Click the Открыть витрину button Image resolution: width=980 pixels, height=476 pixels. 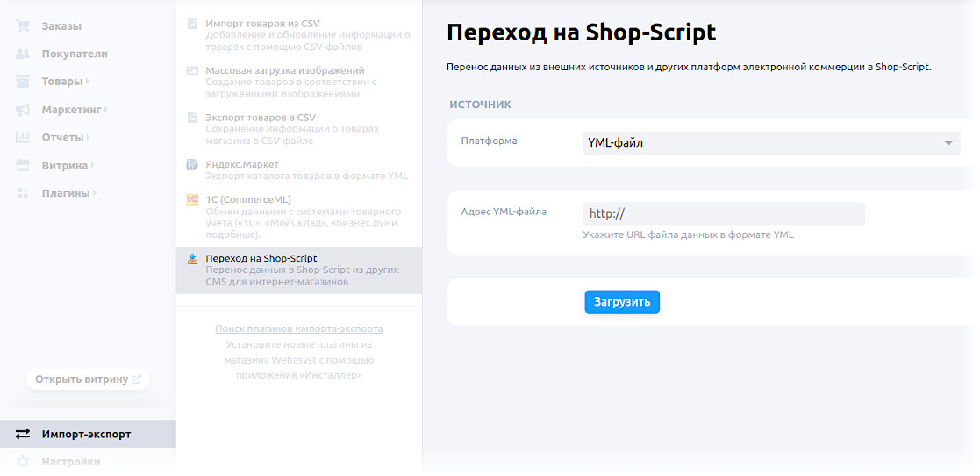coord(88,379)
